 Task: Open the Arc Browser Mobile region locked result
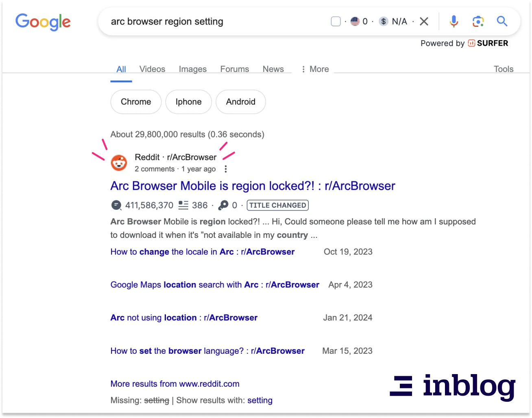[x=252, y=186]
